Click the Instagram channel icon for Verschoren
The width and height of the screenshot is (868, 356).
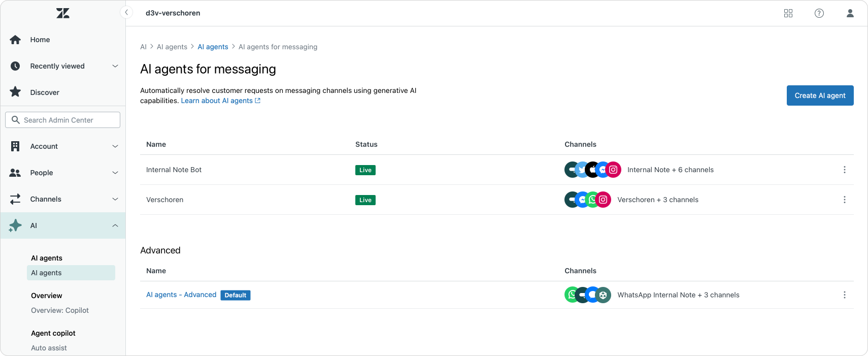tap(603, 200)
